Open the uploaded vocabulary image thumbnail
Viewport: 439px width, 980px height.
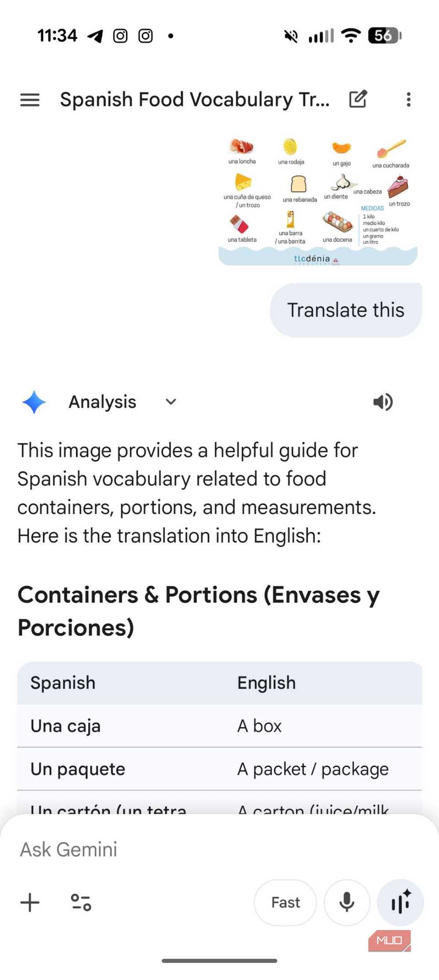[318, 201]
